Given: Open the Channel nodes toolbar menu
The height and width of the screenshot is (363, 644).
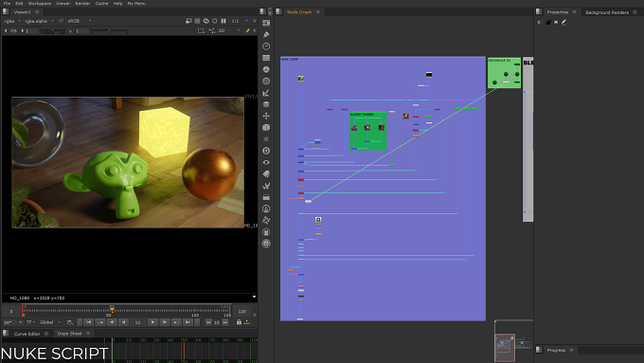Looking at the screenshot, I should tap(266, 58).
